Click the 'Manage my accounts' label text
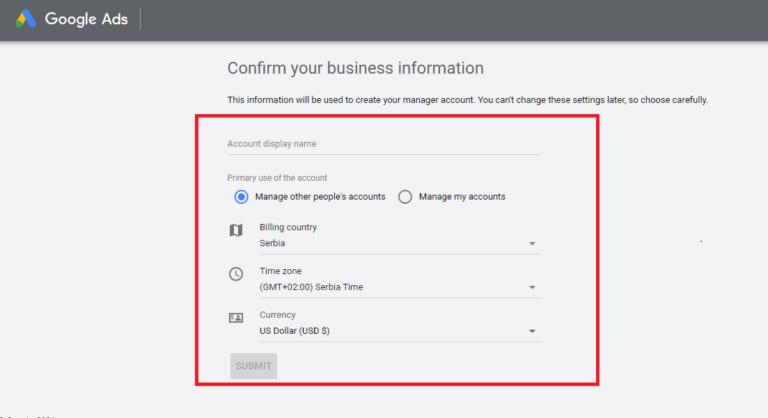This screenshot has width=768, height=418. pos(461,197)
